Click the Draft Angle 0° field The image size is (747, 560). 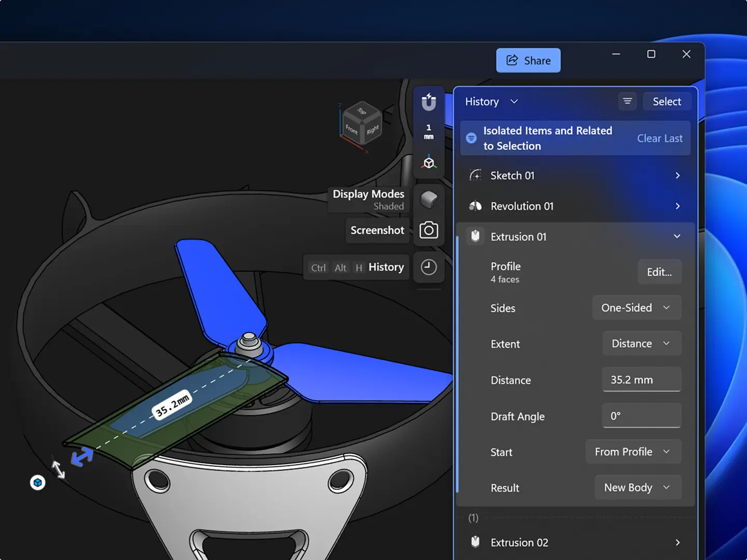tap(641, 416)
